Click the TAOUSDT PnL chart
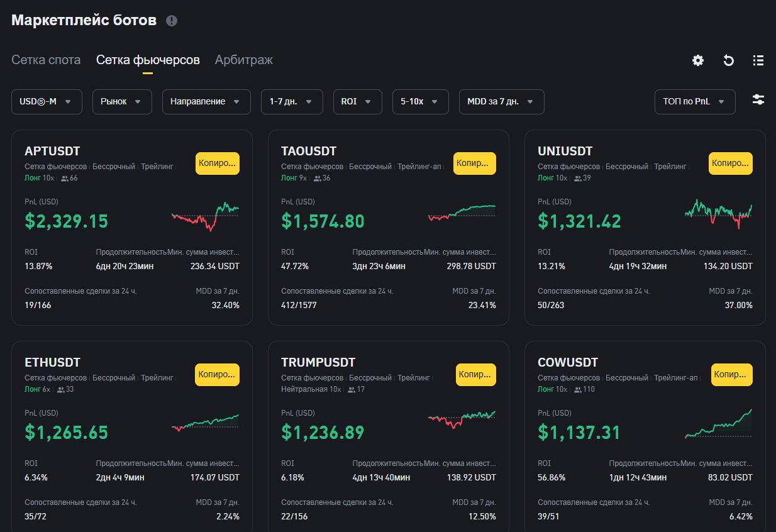 (x=462, y=212)
